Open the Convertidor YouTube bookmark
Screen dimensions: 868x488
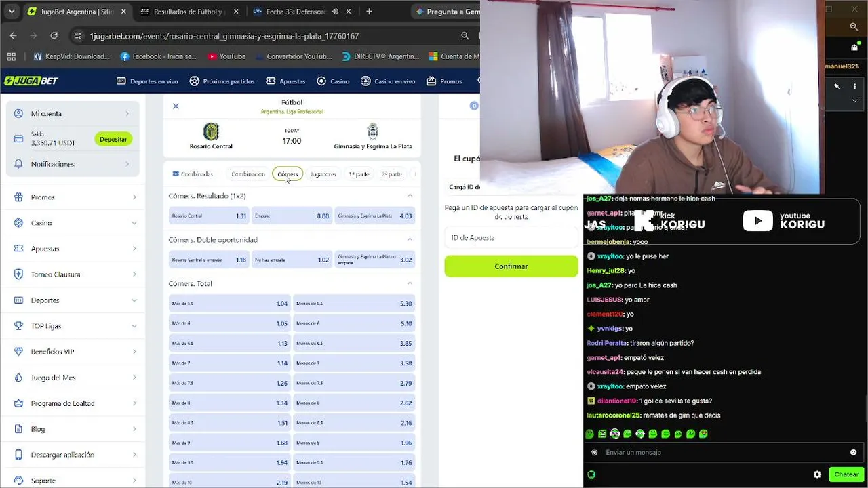[294, 56]
